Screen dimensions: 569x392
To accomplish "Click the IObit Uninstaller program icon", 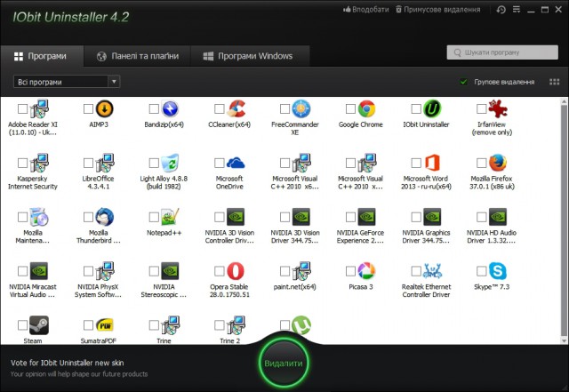I will 433,108.
